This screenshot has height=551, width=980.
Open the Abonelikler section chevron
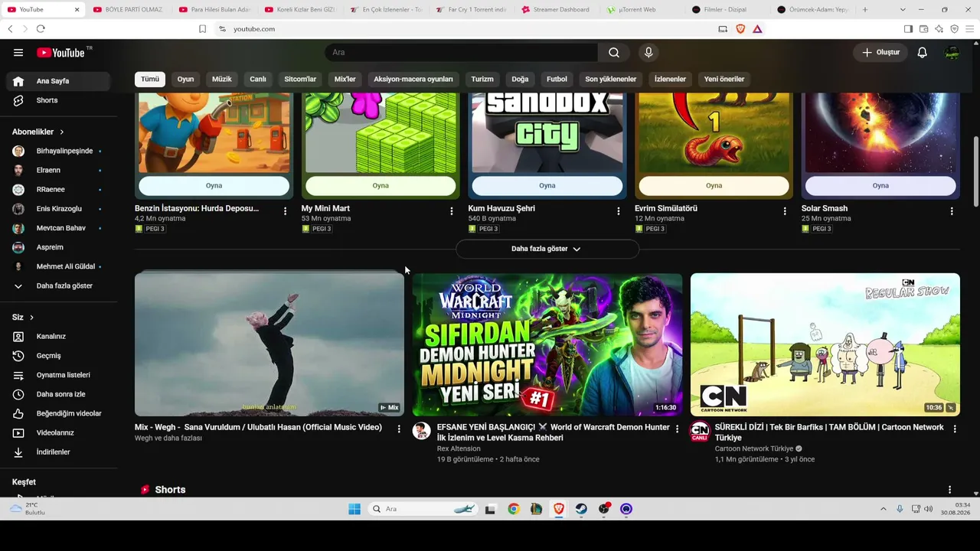click(x=62, y=132)
